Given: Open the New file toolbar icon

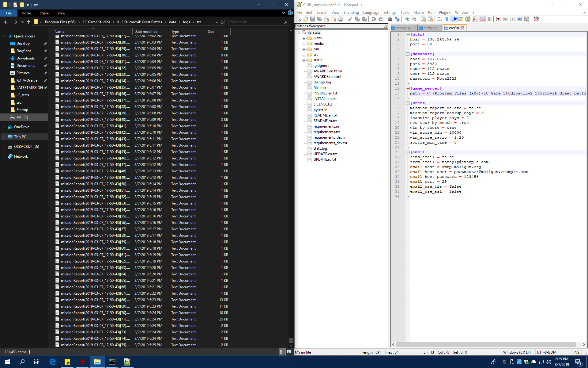Looking at the screenshot, I should pyautogui.click(x=298, y=19).
